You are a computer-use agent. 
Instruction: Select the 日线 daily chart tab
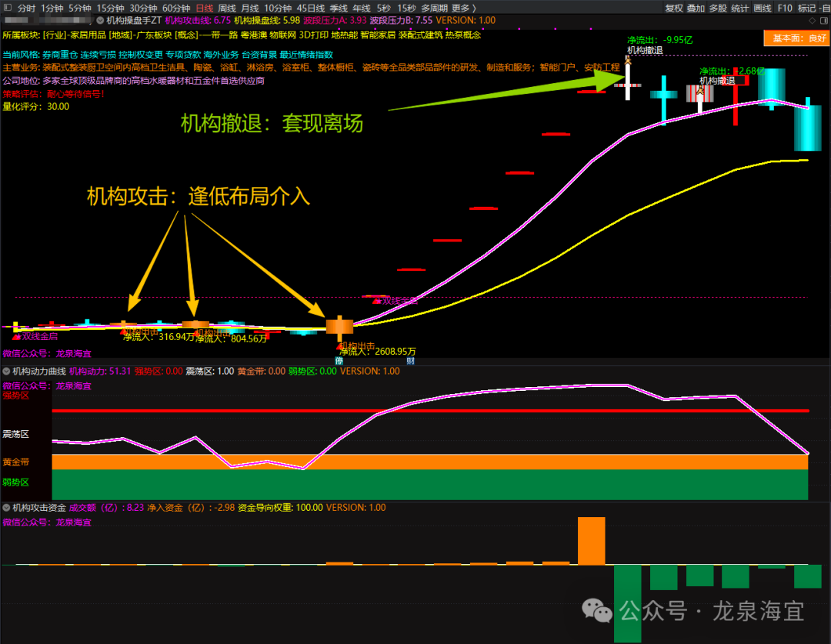click(x=204, y=8)
